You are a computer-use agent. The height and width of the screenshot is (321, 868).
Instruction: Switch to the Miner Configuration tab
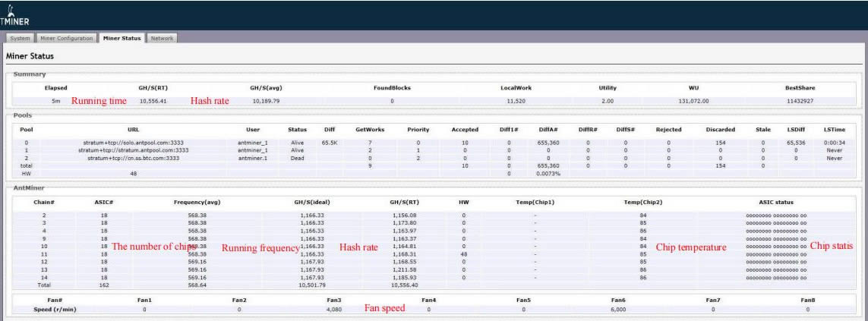tap(66, 38)
